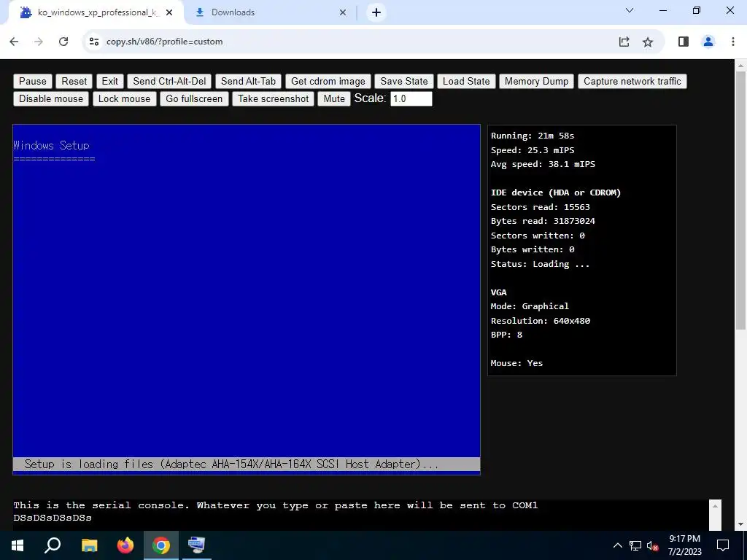The height and width of the screenshot is (560, 747).
Task: Click Save State button
Action: [404, 82]
